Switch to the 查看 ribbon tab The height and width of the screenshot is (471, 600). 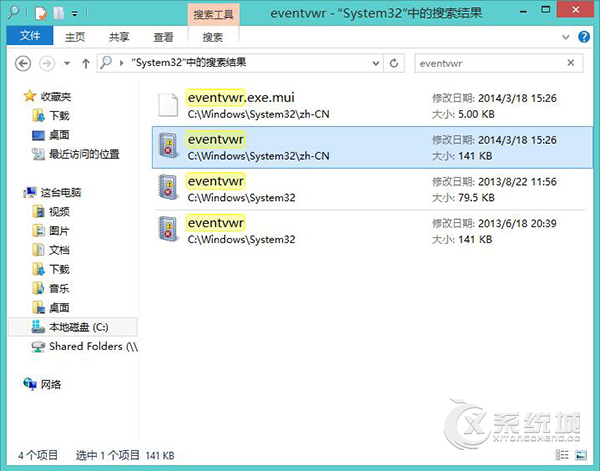163,37
